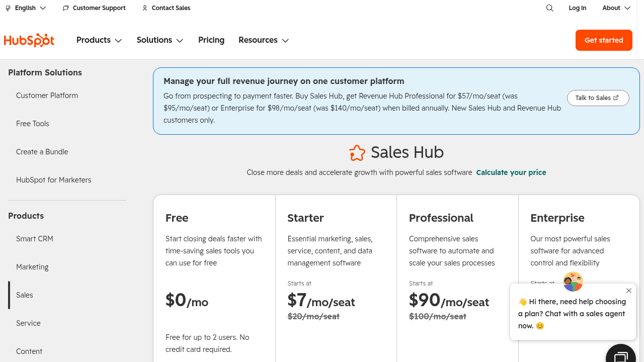644x362 pixels.
Task: Click the $7/mo/seat Starter price
Action: coord(321,300)
